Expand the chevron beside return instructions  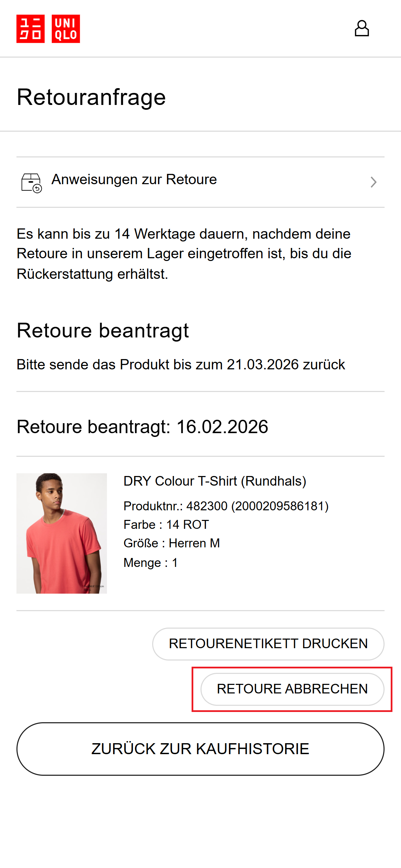[x=374, y=182]
